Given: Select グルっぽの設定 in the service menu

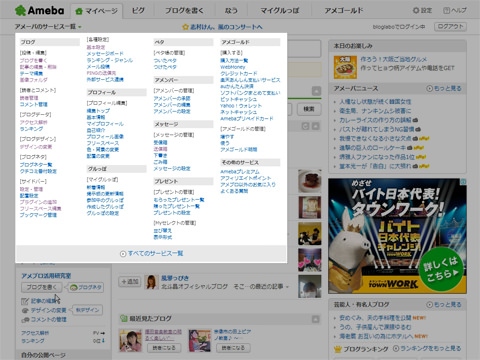Looking at the screenshot, I should pyautogui.click(x=103, y=213).
